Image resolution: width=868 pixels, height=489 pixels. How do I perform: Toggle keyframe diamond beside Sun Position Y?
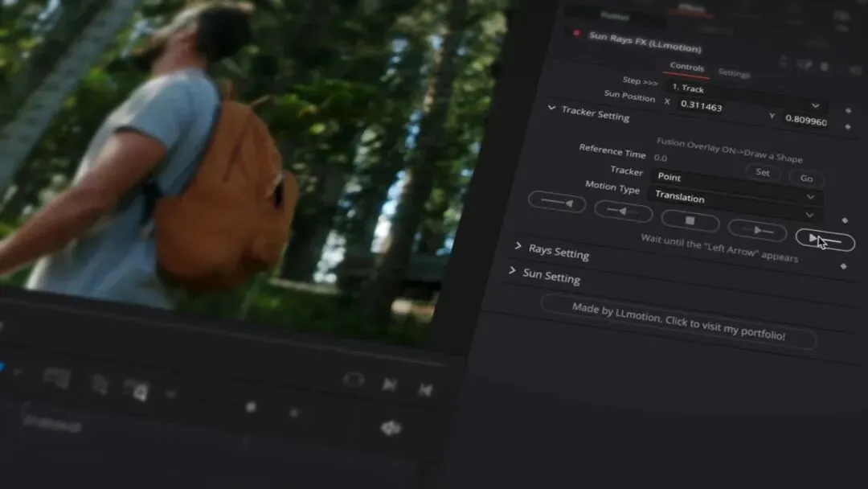point(848,127)
